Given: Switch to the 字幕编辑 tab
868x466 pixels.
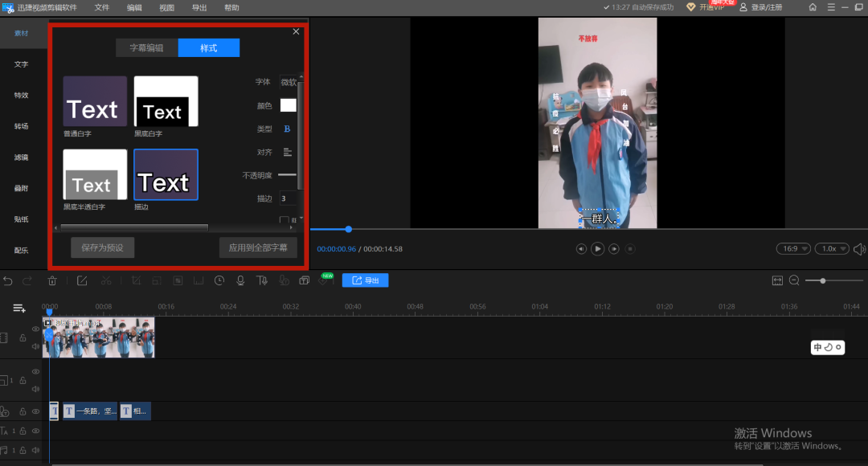Looking at the screenshot, I should [147, 48].
